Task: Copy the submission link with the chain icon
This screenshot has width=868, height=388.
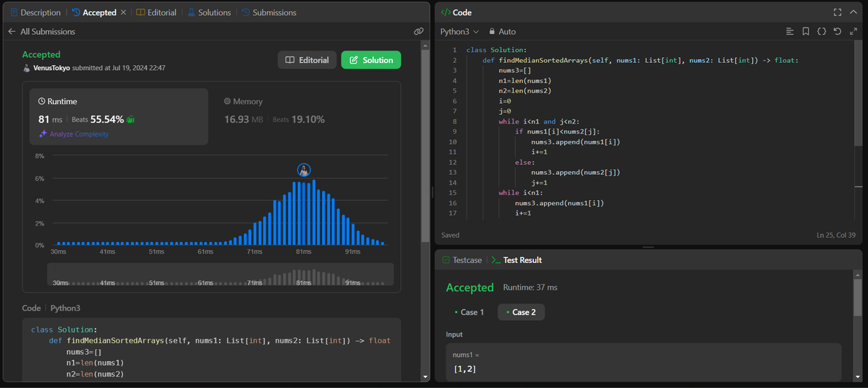Action: tap(418, 32)
